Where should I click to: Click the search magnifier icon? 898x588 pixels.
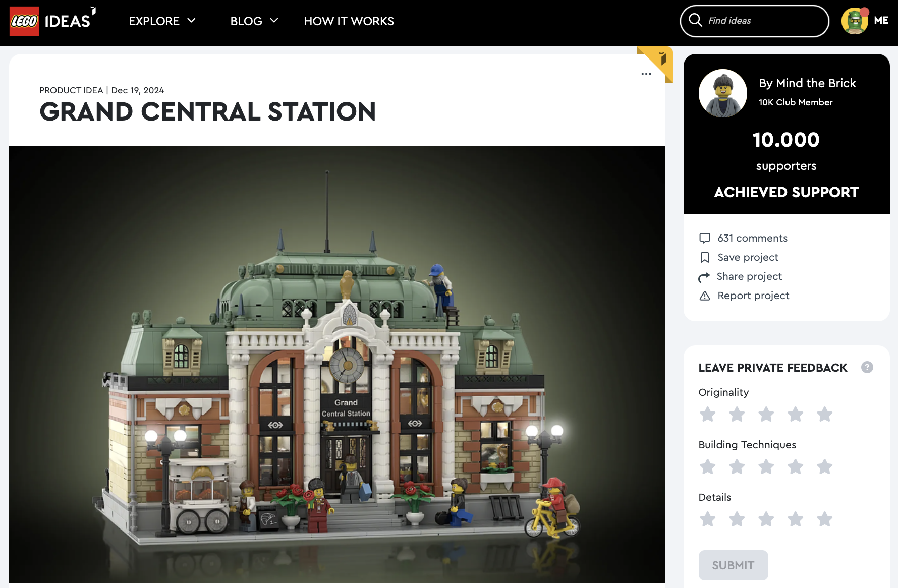point(695,20)
